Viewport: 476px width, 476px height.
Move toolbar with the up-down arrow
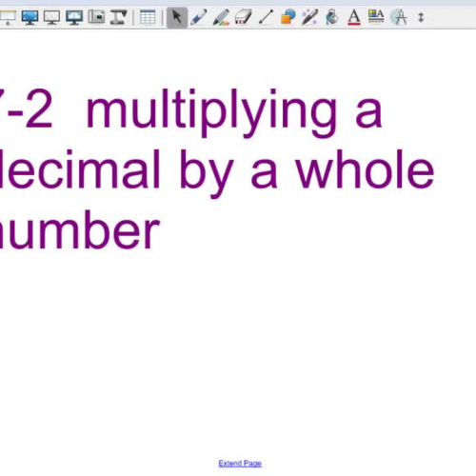click(x=421, y=17)
